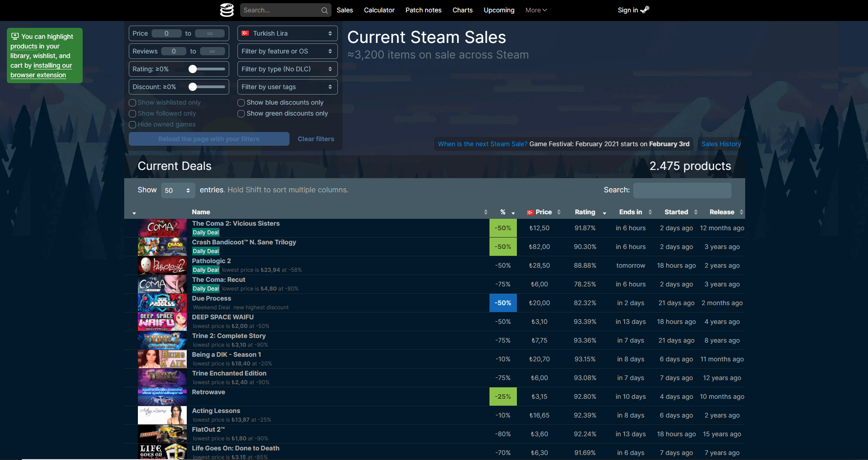Open the Upcoming nav item
The height and width of the screenshot is (460, 868).
(x=499, y=10)
